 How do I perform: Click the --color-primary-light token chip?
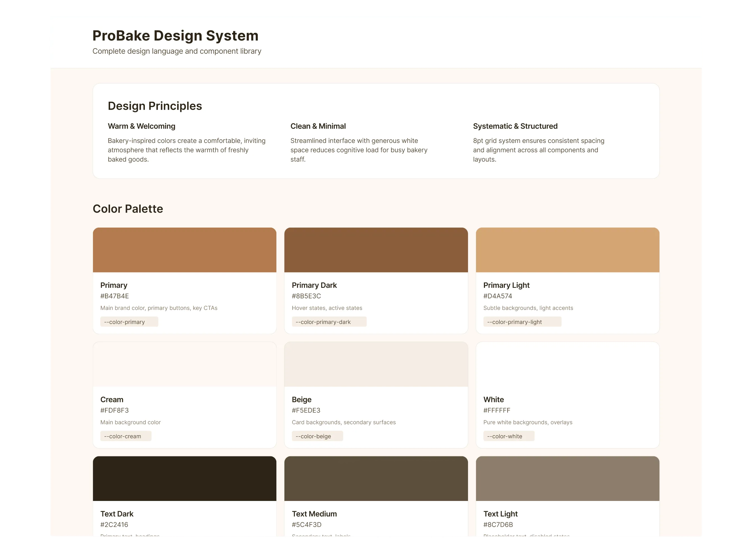(x=522, y=322)
